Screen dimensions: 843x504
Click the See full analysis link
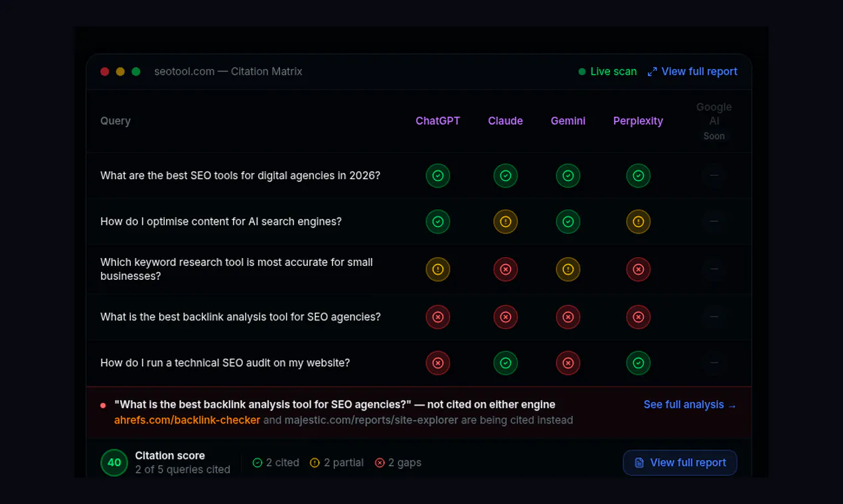pyautogui.click(x=690, y=405)
